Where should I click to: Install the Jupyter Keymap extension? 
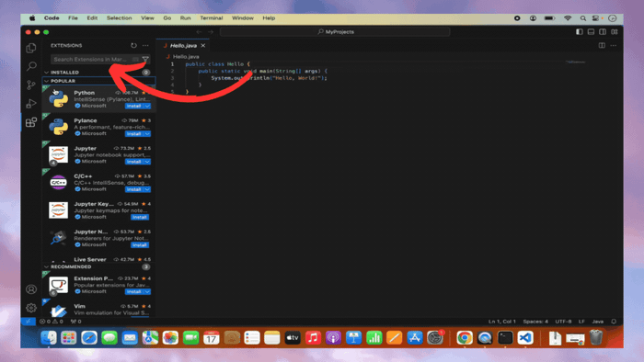tap(140, 217)
